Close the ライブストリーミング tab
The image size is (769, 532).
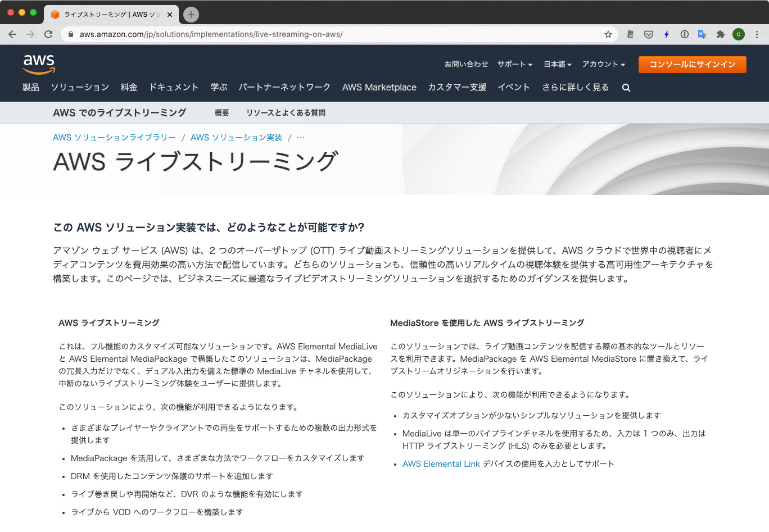coord(170,15)
